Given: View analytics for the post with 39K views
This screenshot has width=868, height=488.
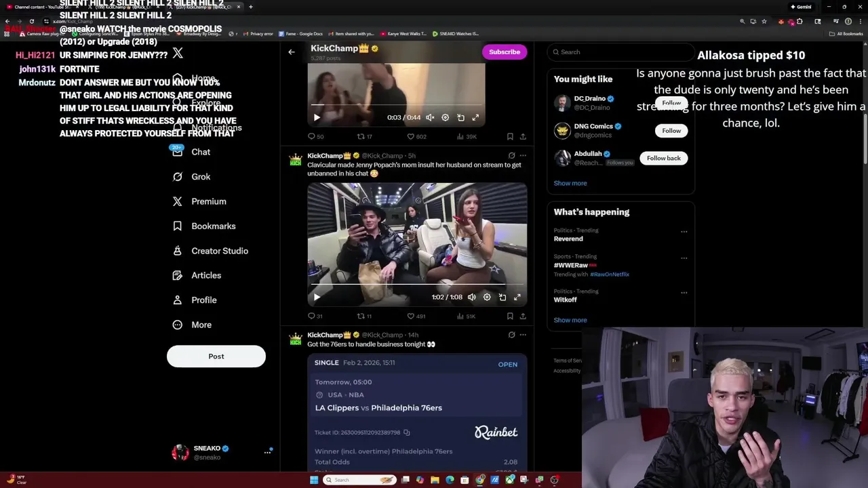Looking at the screenshot, I should 467,136.
